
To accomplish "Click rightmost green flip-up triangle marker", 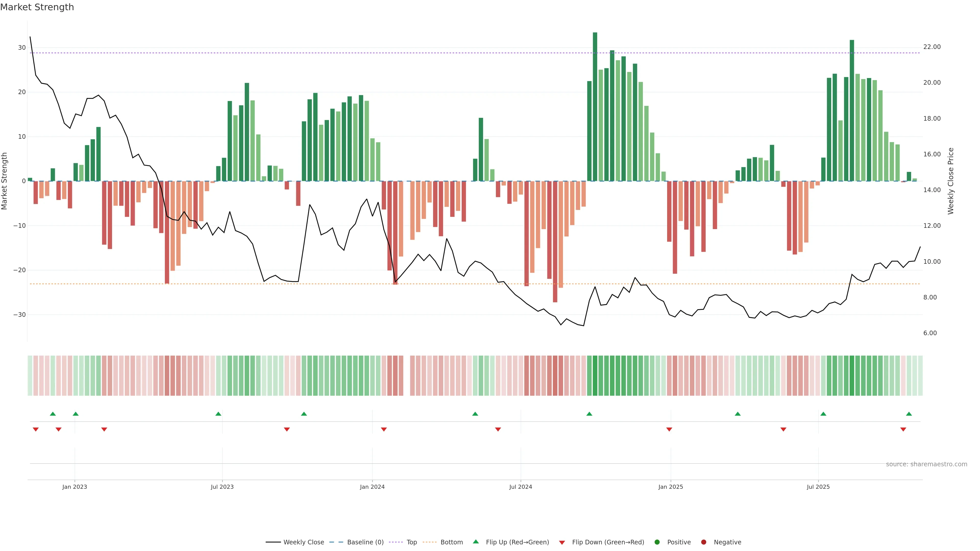I will click(909, 414).
